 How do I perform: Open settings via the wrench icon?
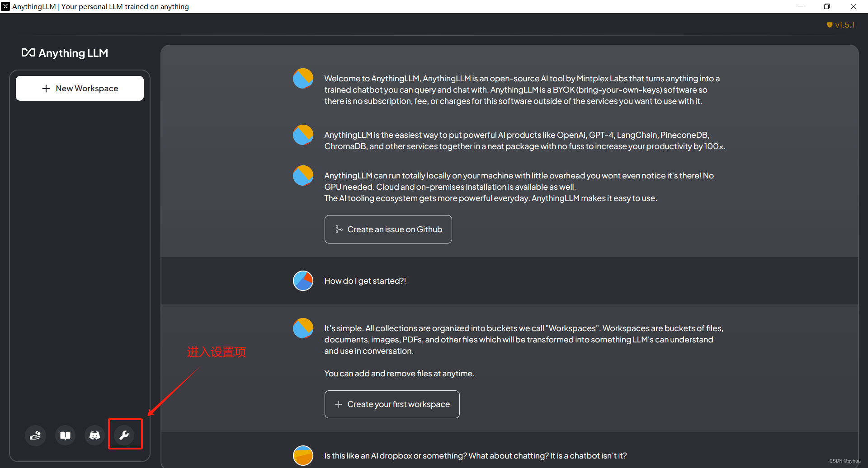point(124,435)
